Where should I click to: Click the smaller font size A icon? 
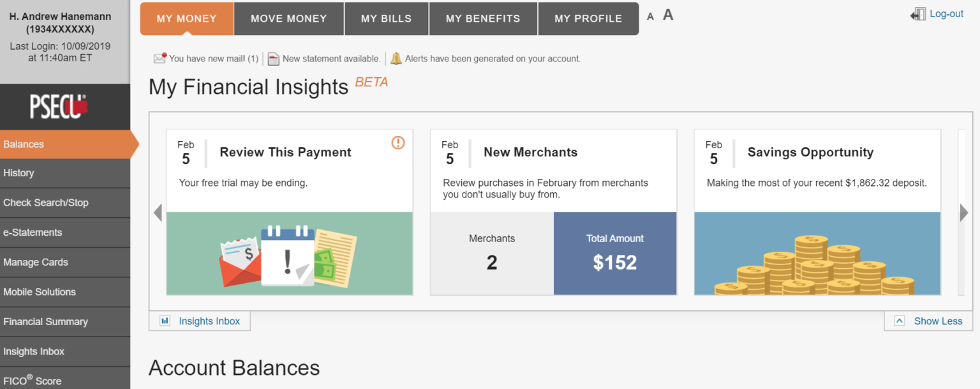[650, 16]
